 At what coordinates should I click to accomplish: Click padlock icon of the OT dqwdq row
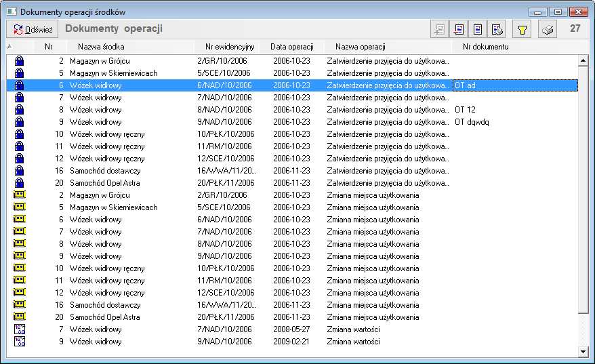(19, 122)
